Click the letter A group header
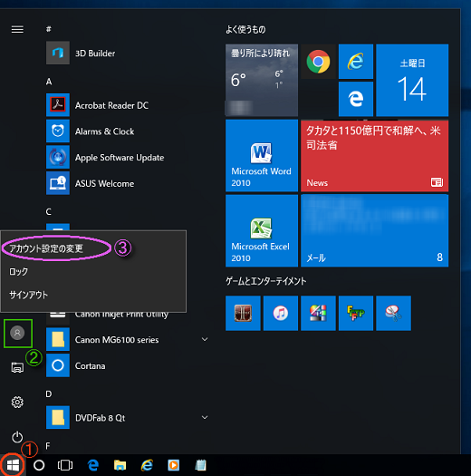Screen dimensions: 471x476 point(49,82)
